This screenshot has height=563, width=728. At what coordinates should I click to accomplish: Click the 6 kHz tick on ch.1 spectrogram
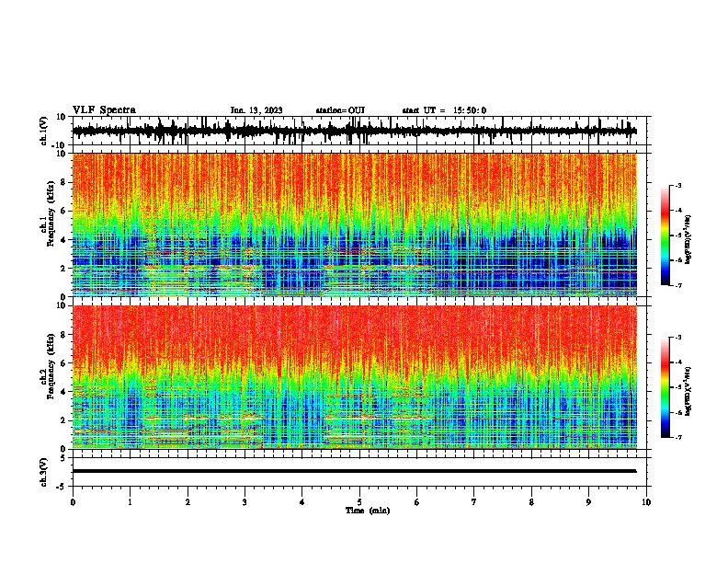pyautogui.click(x=64, y=211)
